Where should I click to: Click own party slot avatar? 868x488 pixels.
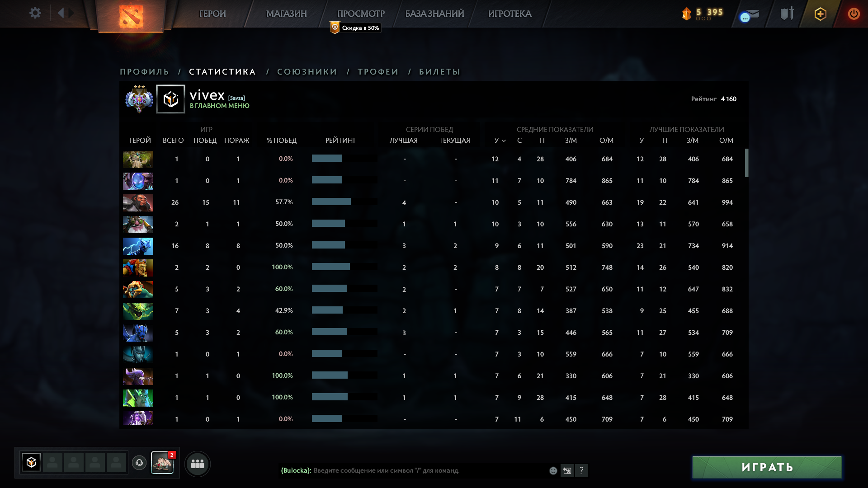coord(31,462)
